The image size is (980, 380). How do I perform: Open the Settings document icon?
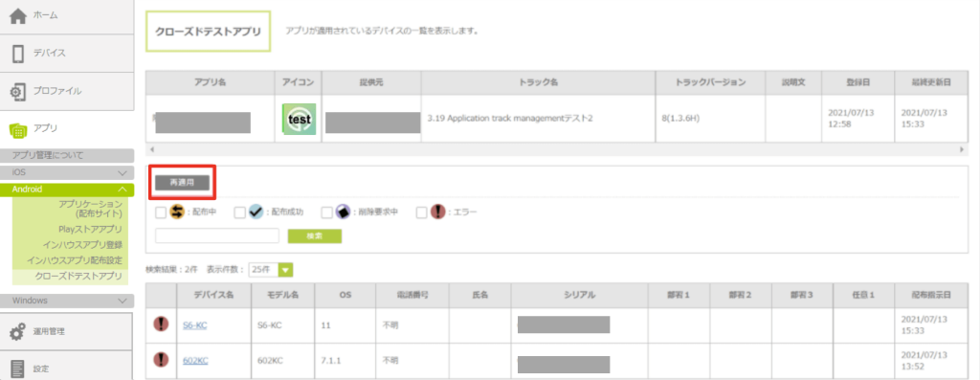pyautogui.click(x=18, y=369)
